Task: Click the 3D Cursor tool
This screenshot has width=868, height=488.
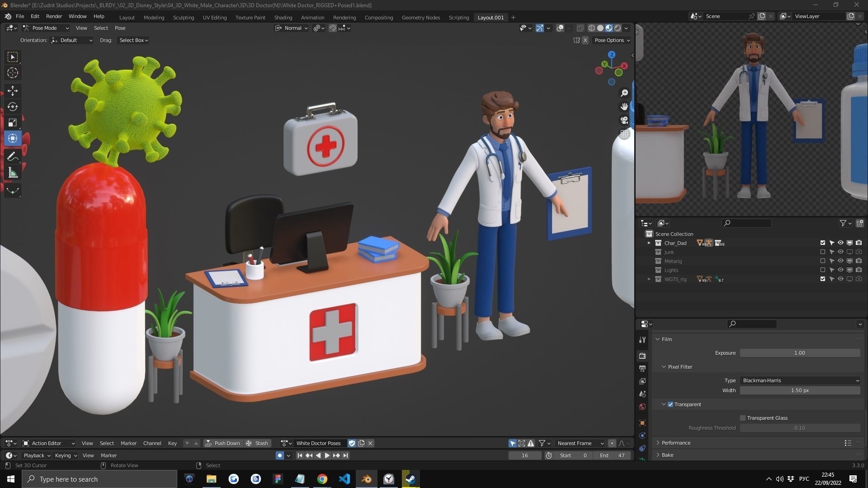Action: coord(13,73)
